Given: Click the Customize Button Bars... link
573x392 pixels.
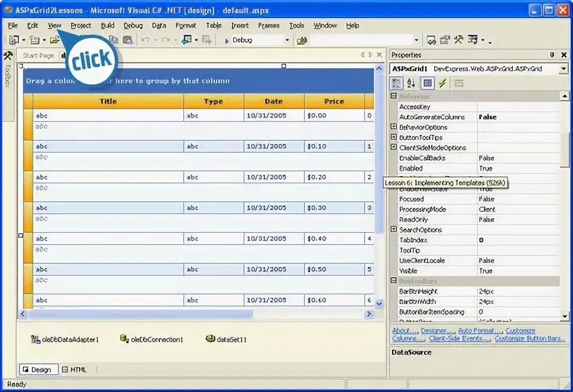Looking at the screenshot, I should click(529, 339).
